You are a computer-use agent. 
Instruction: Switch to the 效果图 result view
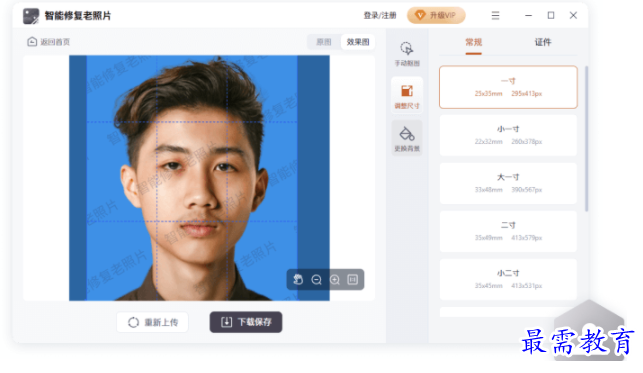tap(358, 42)
